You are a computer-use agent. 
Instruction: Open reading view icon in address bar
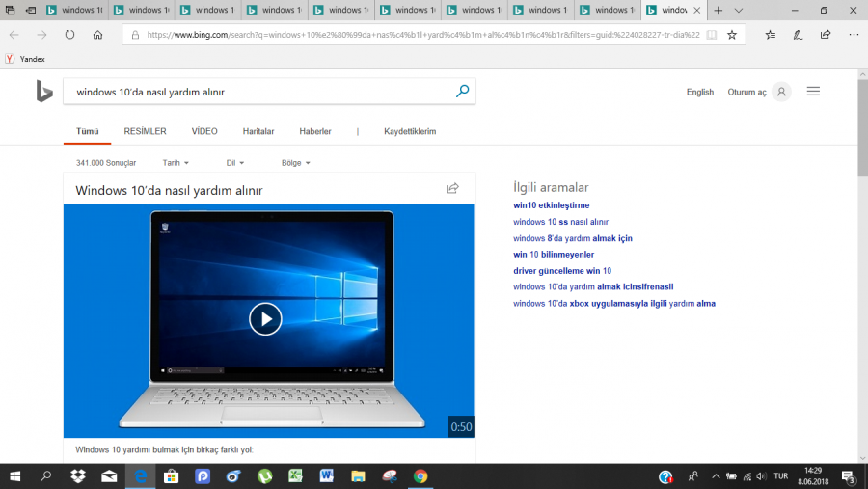pyautogui.click(x=712, y=35)
